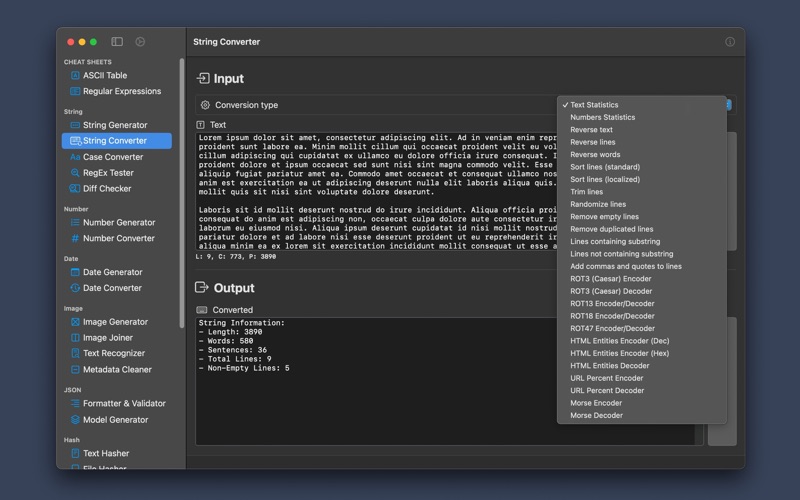800x500 pixels.
Task: Click the Image Generator icon
Action: (x=75, y=322)
